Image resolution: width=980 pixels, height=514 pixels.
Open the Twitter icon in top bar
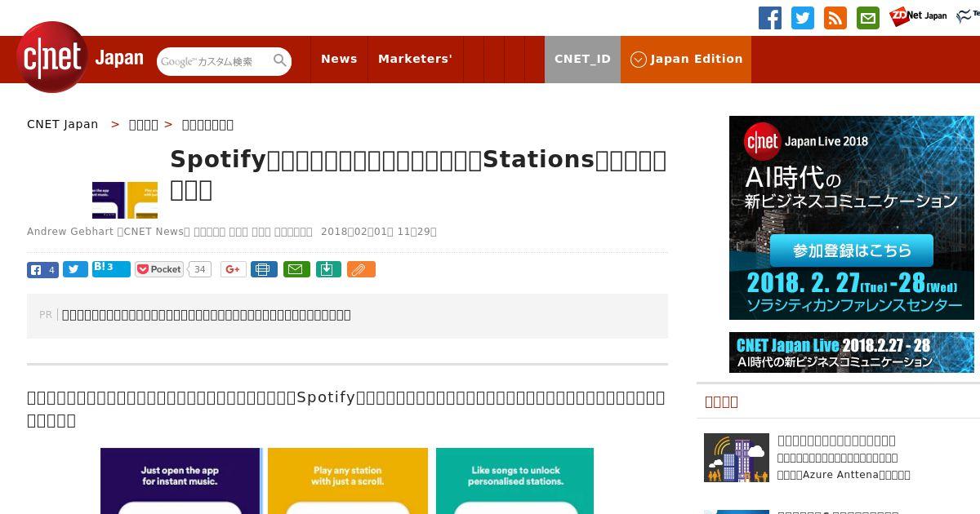[x=803, y=18]
